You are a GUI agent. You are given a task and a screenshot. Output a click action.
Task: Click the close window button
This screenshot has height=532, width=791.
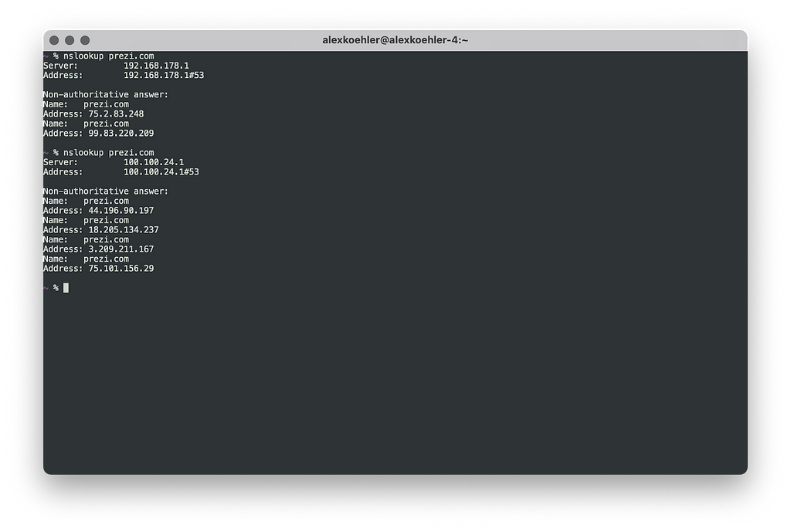pyautogui.click(x=55, y=40)
